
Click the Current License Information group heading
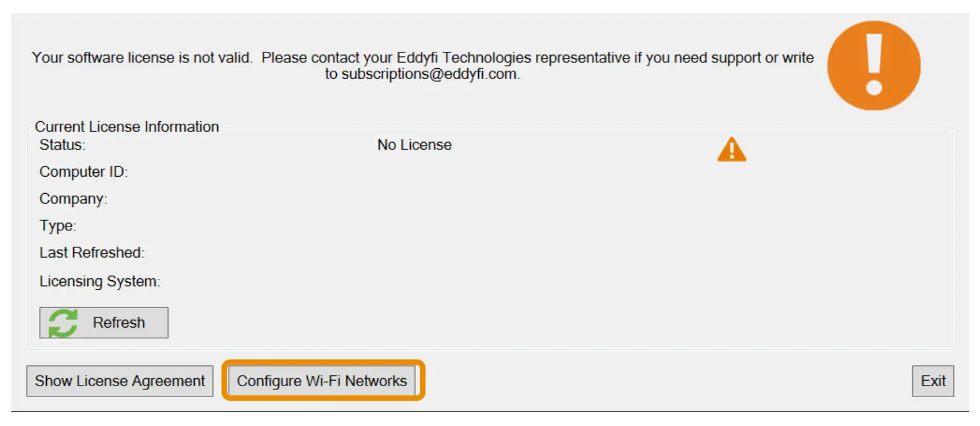(127, 127)
